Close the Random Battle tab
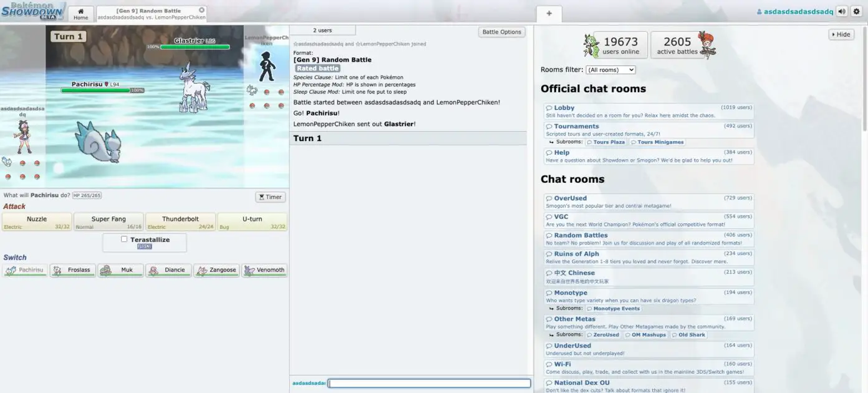The height and width of the screenshot is (393, 868). (x=201, y=10)
